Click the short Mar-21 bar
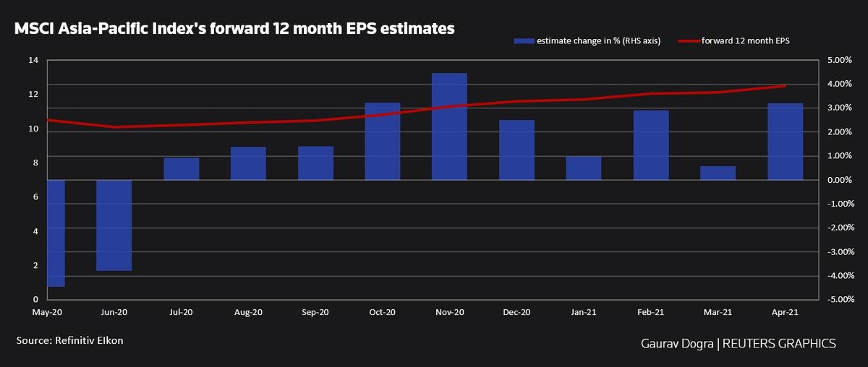This screenshot has height=367, width=868. (718, 173)
